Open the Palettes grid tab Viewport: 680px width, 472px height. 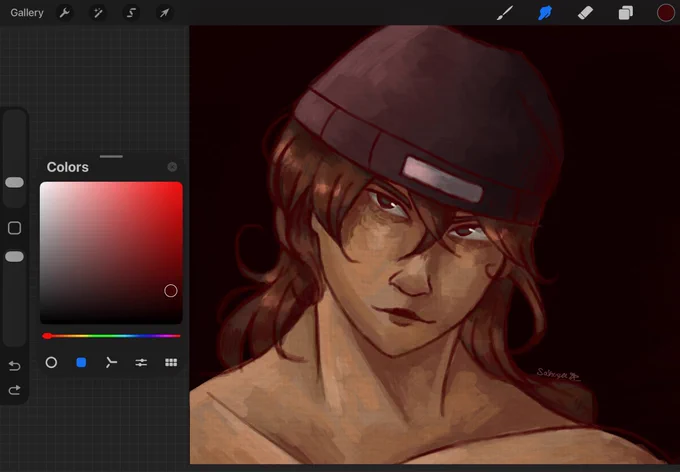point(171,362)
